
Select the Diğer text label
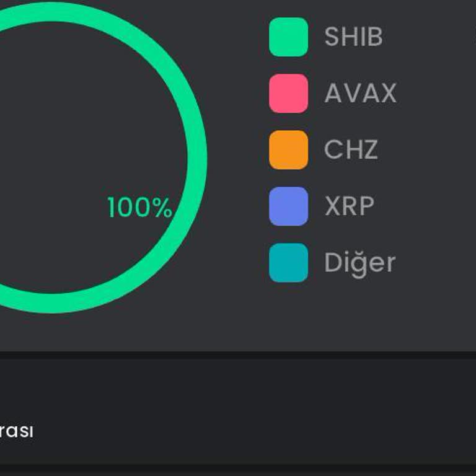359,263
